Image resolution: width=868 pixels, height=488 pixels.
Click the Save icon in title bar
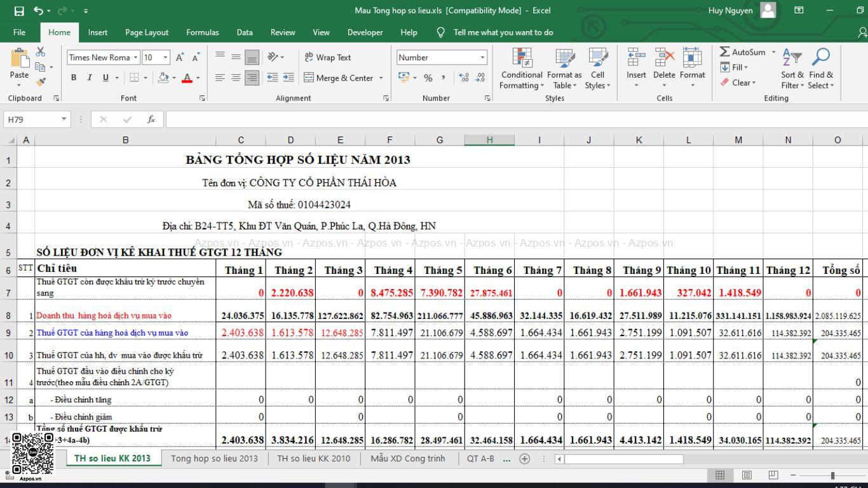pos(19,11)
